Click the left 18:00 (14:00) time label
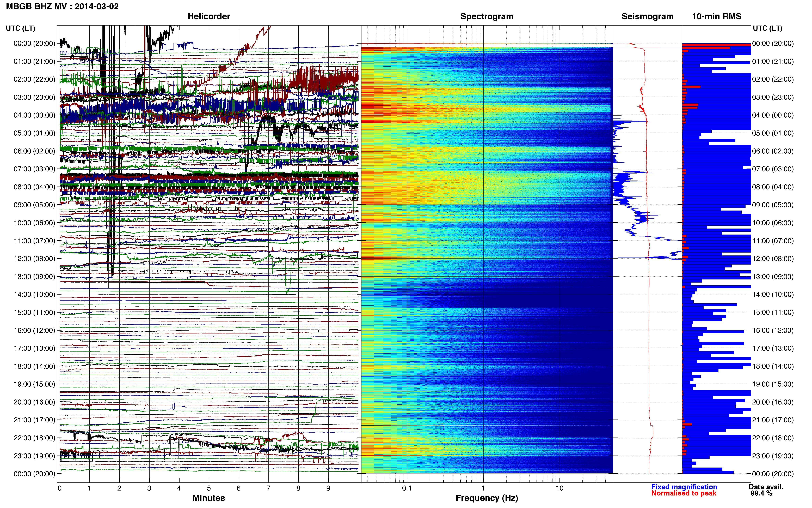The image size is (812, 508). (34, 366)
